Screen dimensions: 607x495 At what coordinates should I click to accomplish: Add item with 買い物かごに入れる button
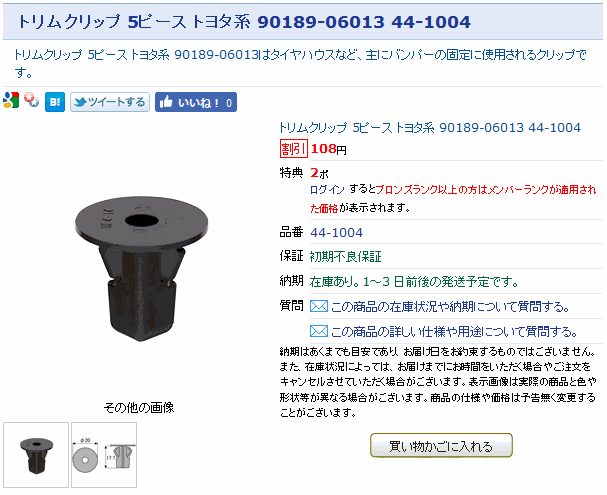441,445
